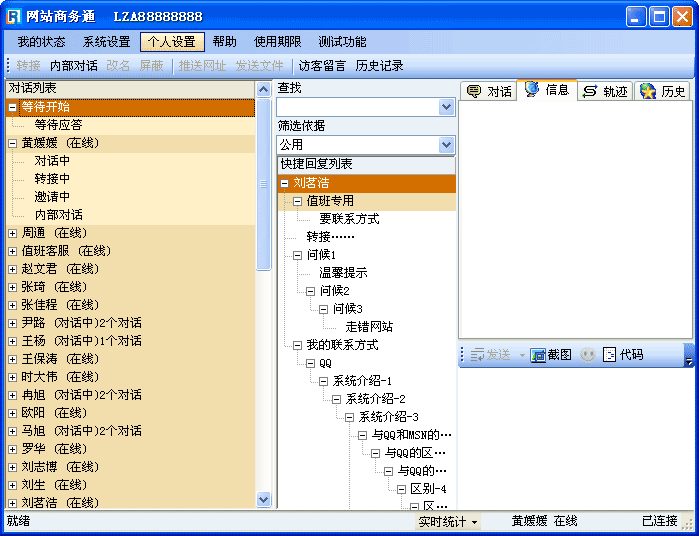The image size is (699, 536).
Task: Open the 系统设置 menu
Action: click(106, 42)
